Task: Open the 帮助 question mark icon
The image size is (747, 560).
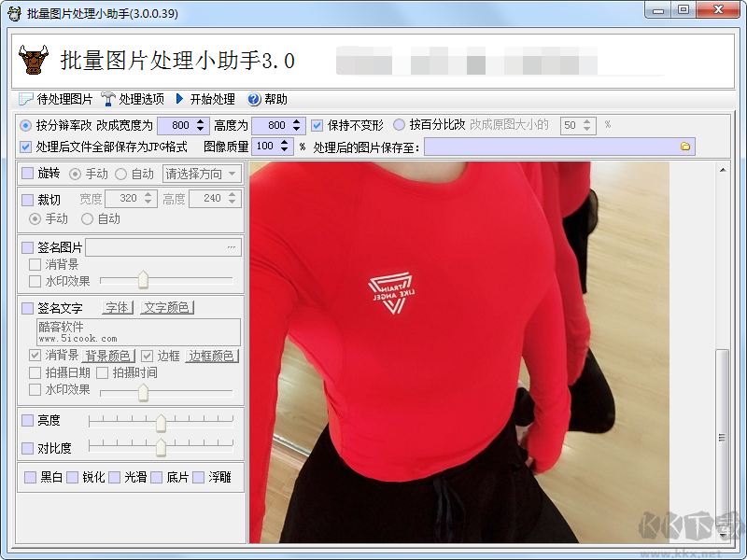Action: click(254, 99)
